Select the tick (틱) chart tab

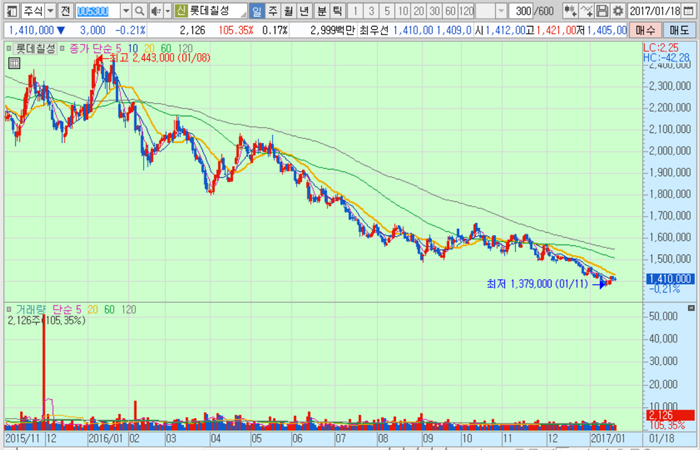pos(337,10)
